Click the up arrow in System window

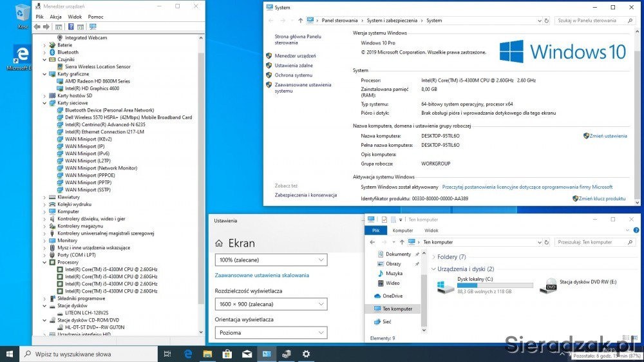pos(300,21)
